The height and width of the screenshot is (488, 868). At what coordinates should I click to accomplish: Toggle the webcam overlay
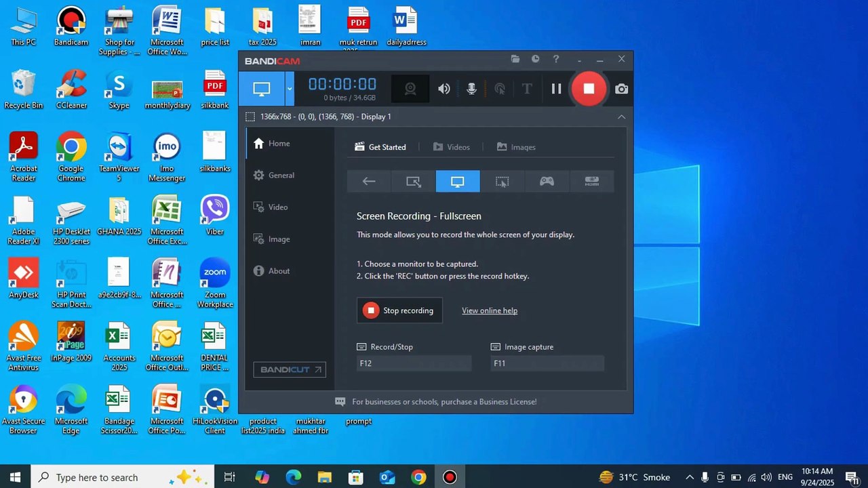click(410, 89)
